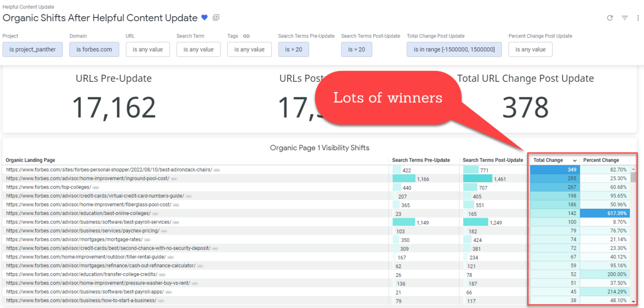
Task: Open the Total Change Post Update range filter
Action: coord(454,50)
